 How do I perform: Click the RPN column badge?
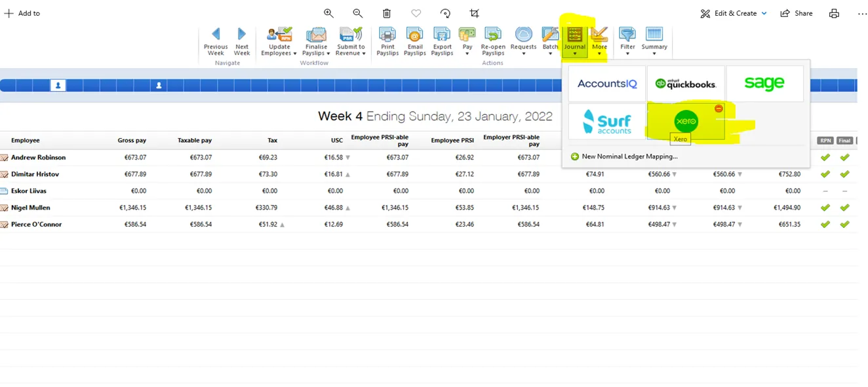(x=825, y=140)
